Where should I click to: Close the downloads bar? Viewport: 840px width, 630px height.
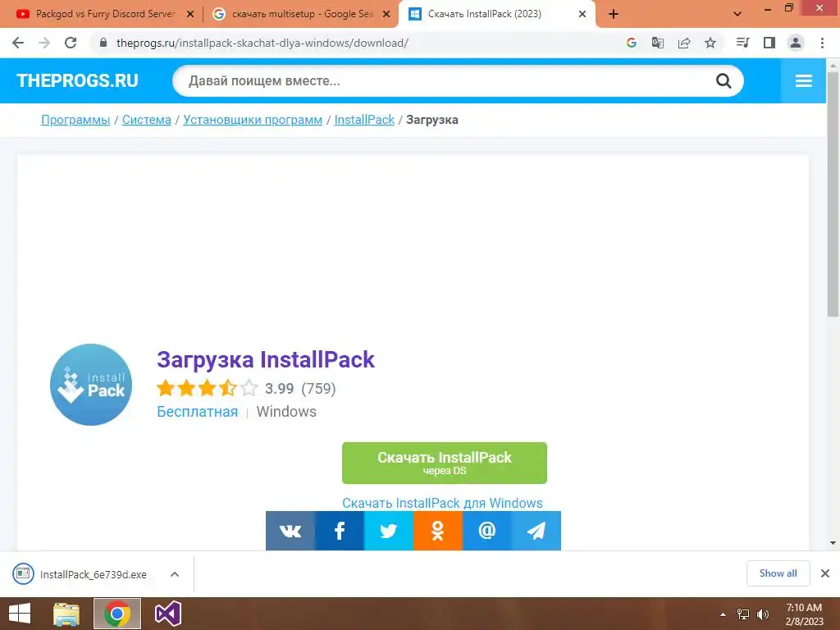tap(825, 573)
